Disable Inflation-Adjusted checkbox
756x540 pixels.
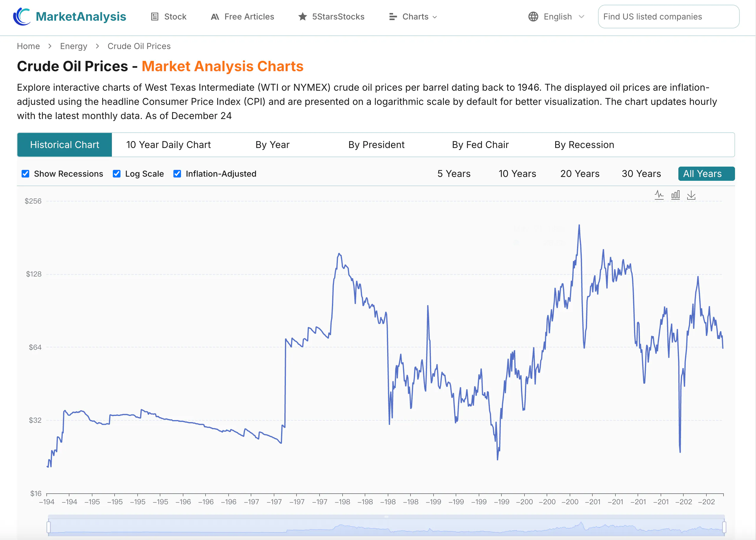coord(177,174)
